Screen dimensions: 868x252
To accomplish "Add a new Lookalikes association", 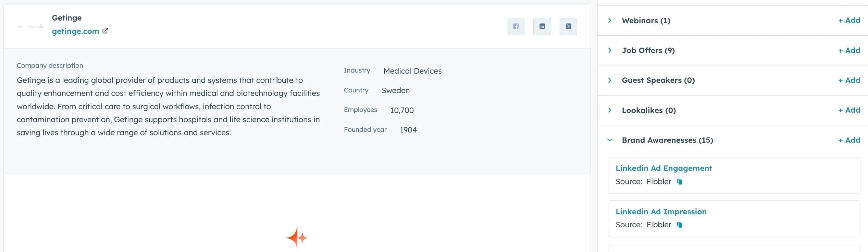I will tap(849, 110).
